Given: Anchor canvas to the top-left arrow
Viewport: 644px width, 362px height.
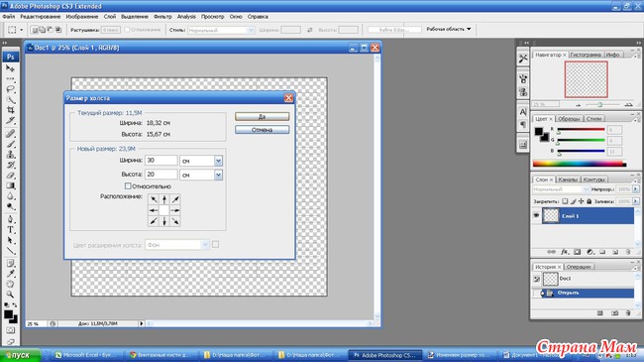Looking at the screenshot, I should coord(154,199).
